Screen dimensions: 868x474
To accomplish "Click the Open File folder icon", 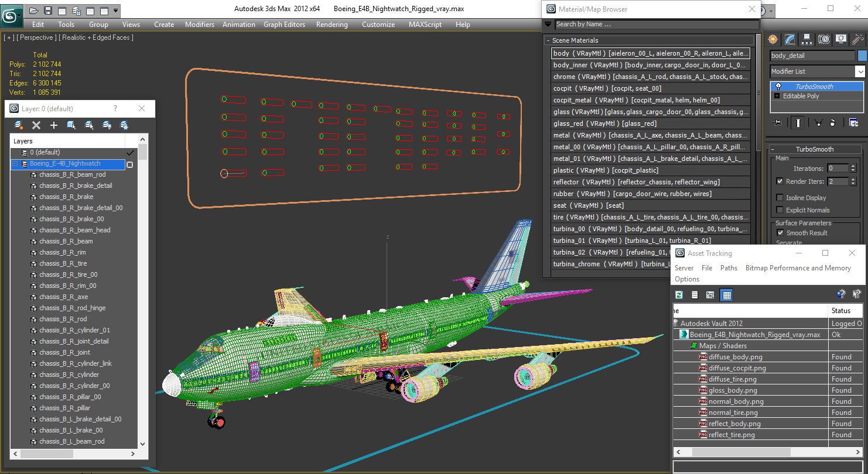I will (x=34, y=11).
